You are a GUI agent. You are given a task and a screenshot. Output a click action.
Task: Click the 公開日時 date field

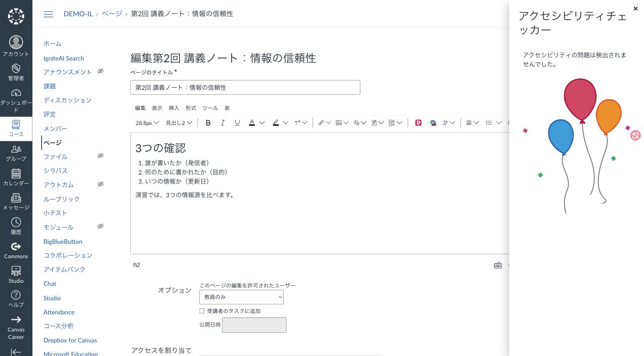tap(254, 325)
